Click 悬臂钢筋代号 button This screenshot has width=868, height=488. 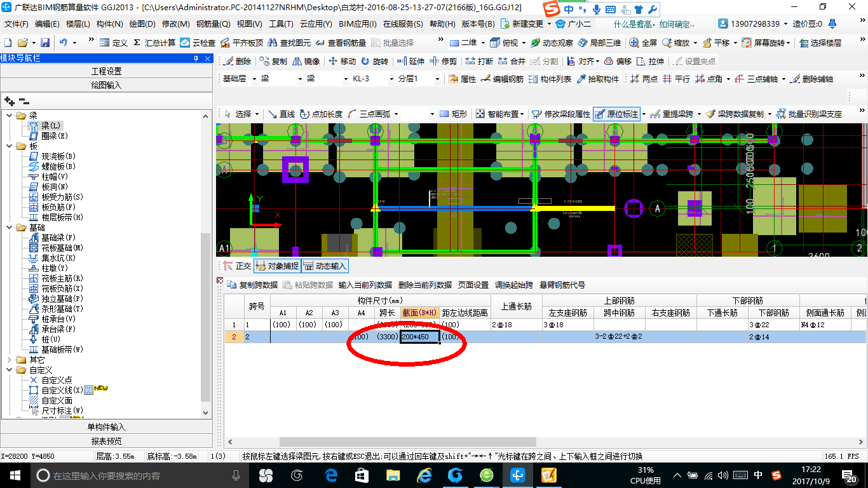coord(562,285)
